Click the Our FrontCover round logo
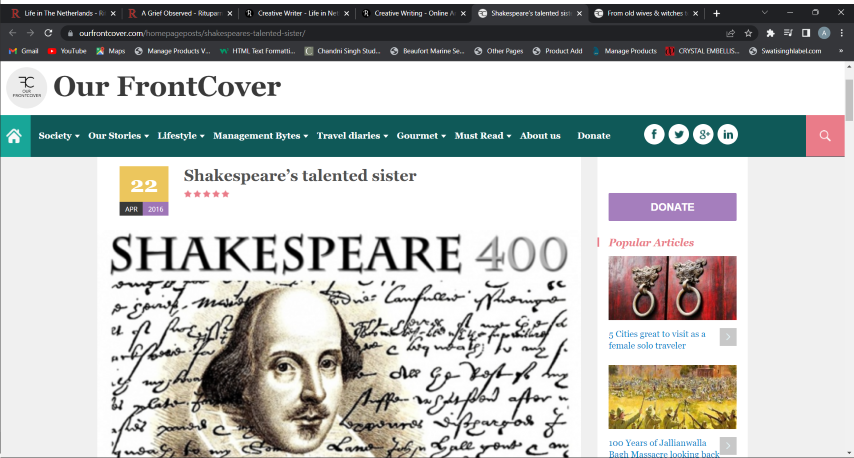The image size is (854, 458). coord(26,87)
